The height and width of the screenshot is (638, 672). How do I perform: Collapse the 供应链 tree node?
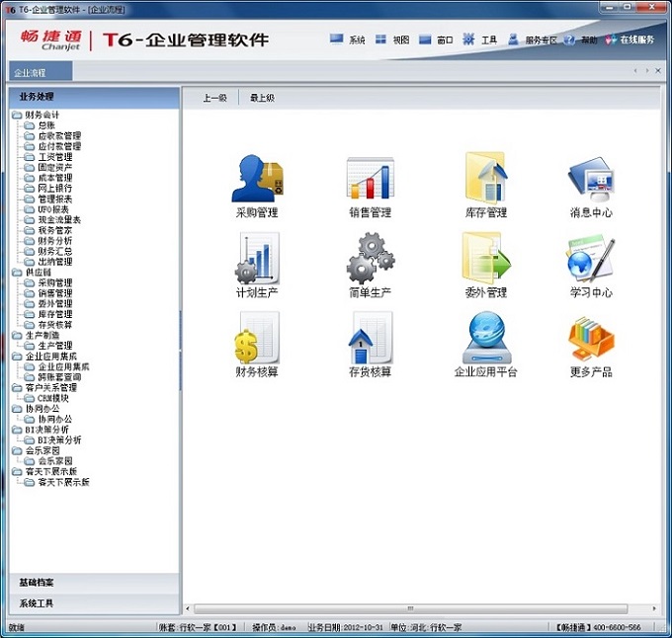(16, 272)
